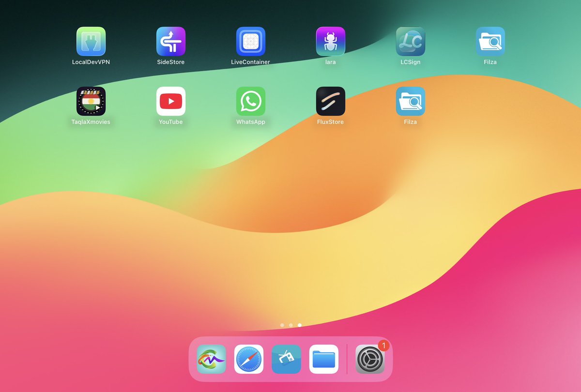Open the LCSign app
581x392 pixels.
411,41
